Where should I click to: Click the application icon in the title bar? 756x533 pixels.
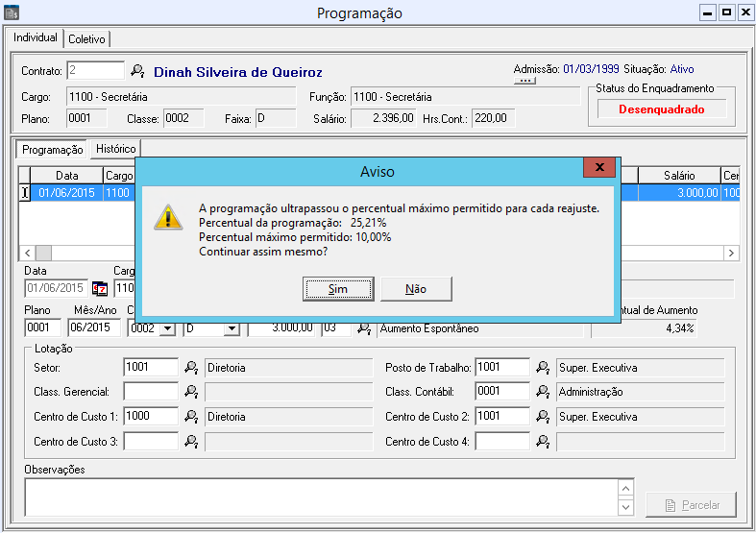(x=12, y=12)
